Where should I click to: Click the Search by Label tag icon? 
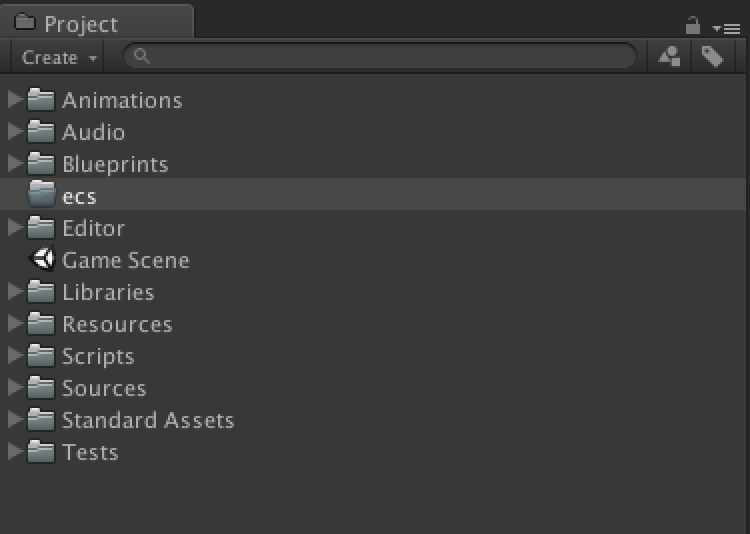coord(712,56)
